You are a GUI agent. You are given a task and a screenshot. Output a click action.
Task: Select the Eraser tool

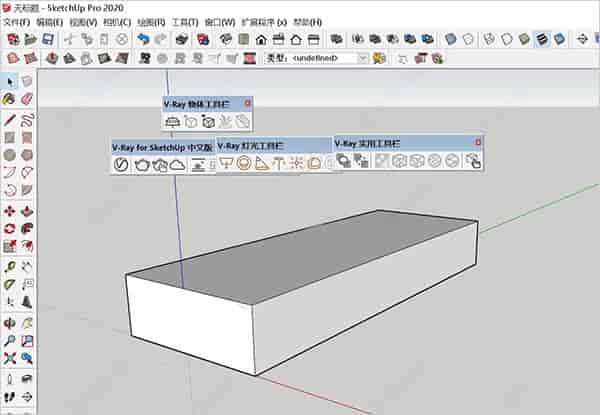[28, 99]
